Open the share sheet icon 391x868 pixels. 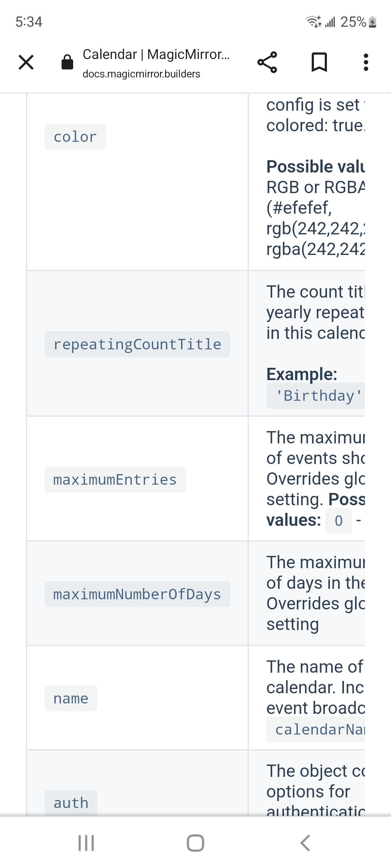[x=268, y=62]
